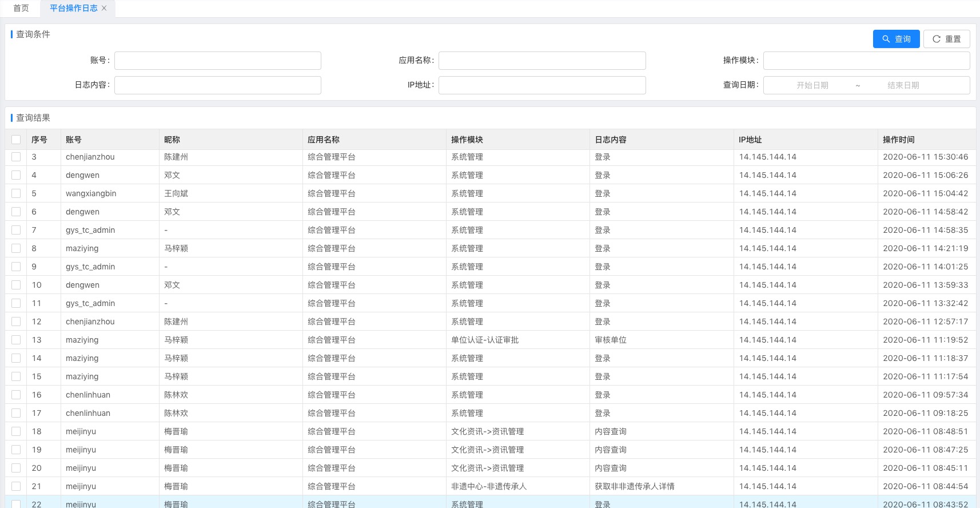The width and height of the screenshot is (980, 508).
Task: Click nickname 陈林欢 in row 17
Action: (176, 413)
